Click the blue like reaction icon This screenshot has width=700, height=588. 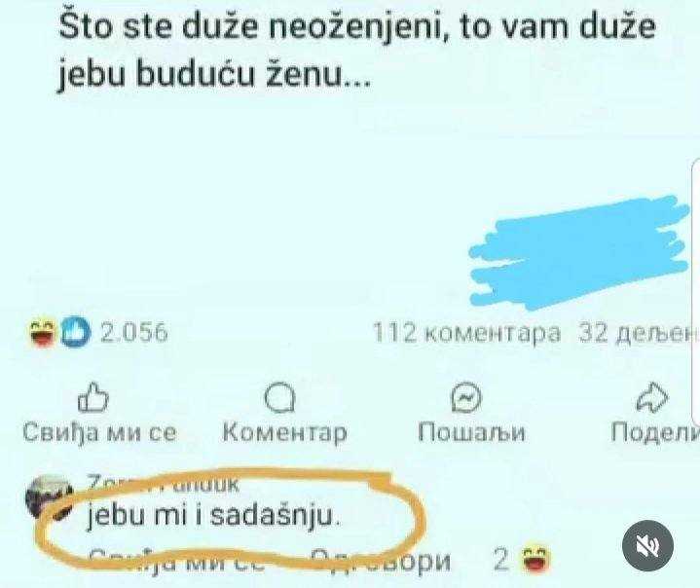click(x=75, y=332)
